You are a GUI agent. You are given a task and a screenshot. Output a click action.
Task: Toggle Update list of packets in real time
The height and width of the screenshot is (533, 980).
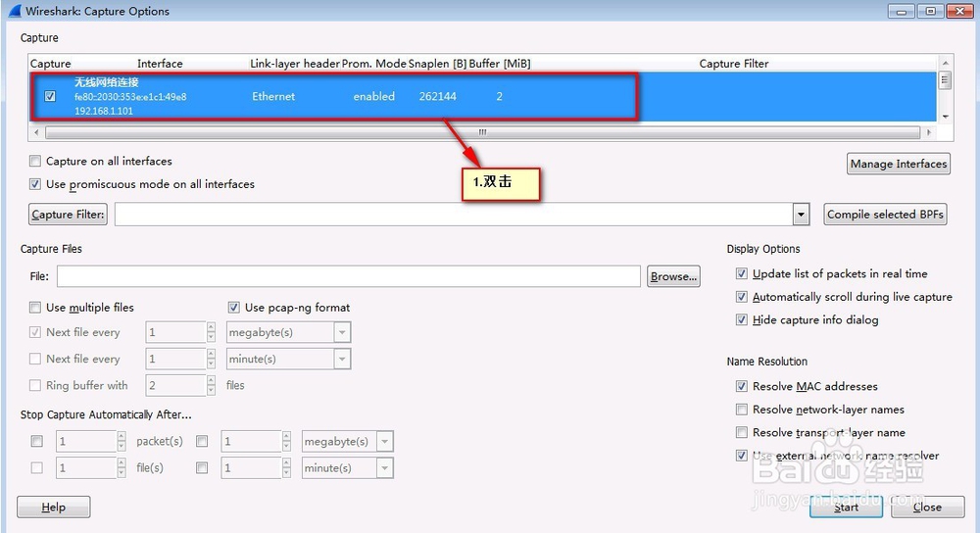pyautogui.click(x=741, y=273)
